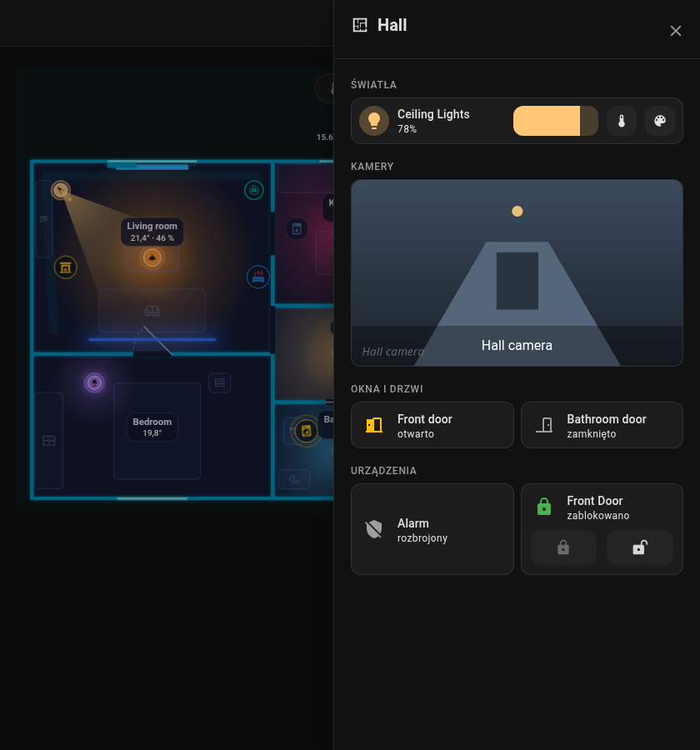The image size is (700, 750).
Task: Click the Alarm disarmed shield icon
Action: [x=374, y=529]
